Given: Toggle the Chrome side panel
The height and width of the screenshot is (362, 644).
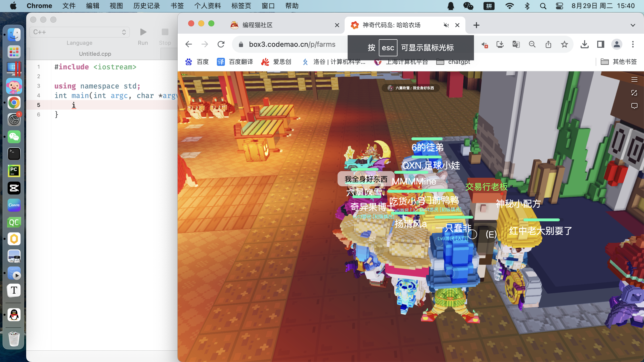Looking at the screenshot, I should 601,44.
